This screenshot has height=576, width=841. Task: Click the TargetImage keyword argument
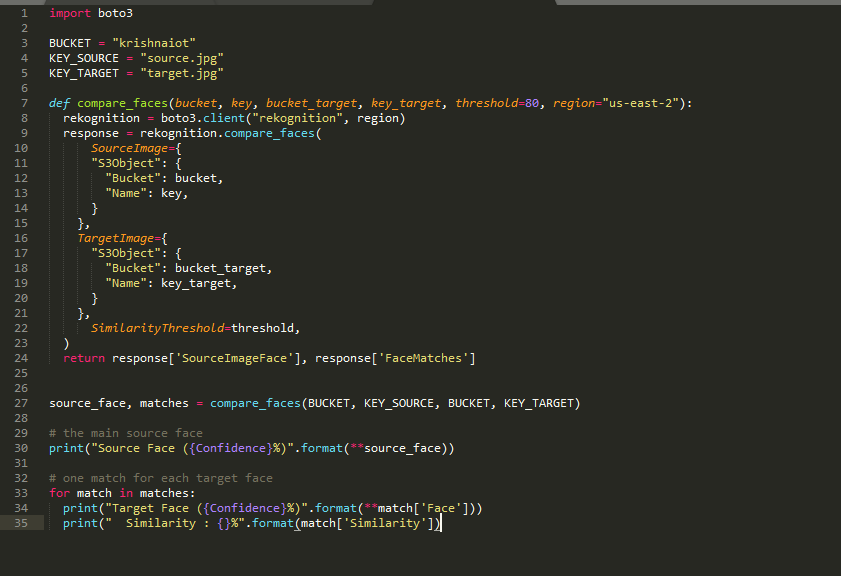115,238
